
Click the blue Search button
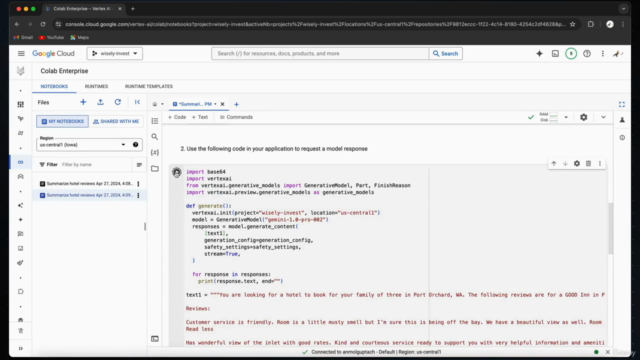pyautogui.click(x=445, y=53)
